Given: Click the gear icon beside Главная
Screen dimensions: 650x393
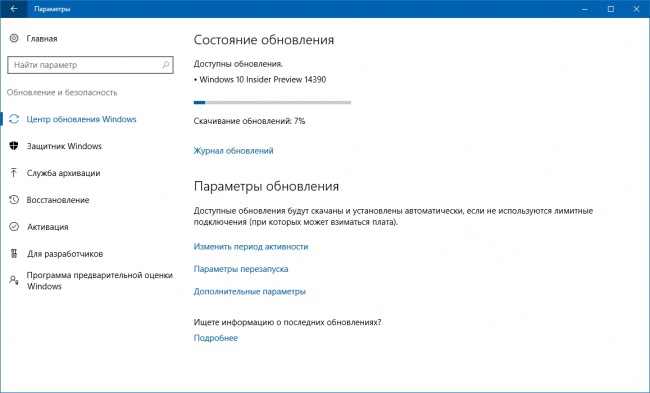Looking at the screenshot, I should [x=14, y=38].
